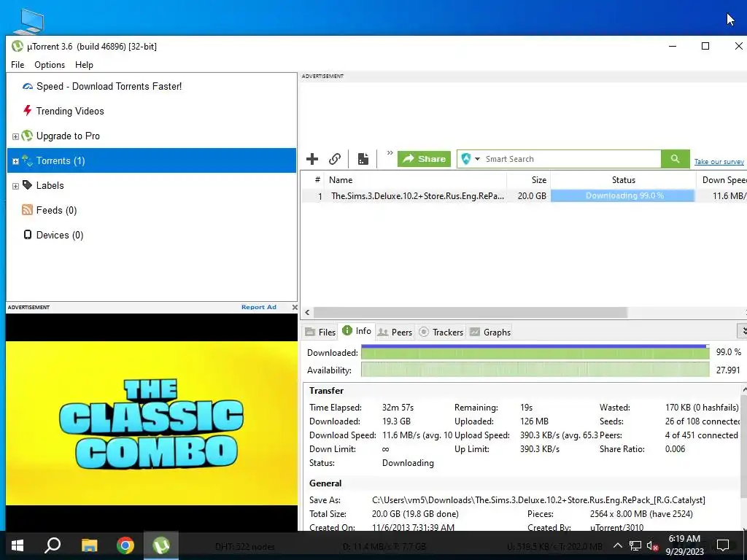Sort by the Name column header
Screen dimensions: 747x560
click(415, 180)
